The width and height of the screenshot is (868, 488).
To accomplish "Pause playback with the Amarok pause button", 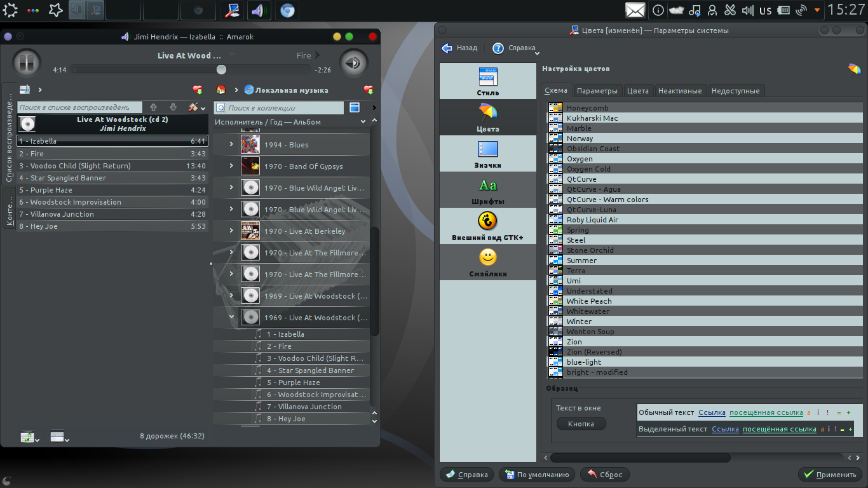I will pos(26,62).
